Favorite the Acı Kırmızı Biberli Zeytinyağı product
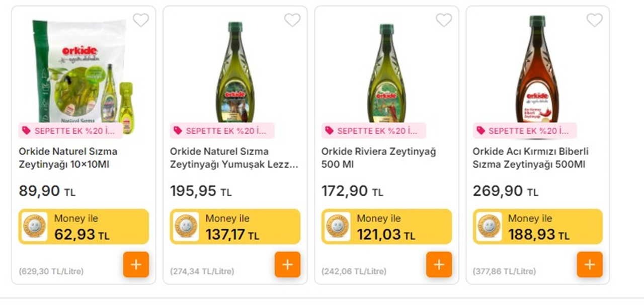This screenshot has height=305, width=644. click(x=595, y=20)
